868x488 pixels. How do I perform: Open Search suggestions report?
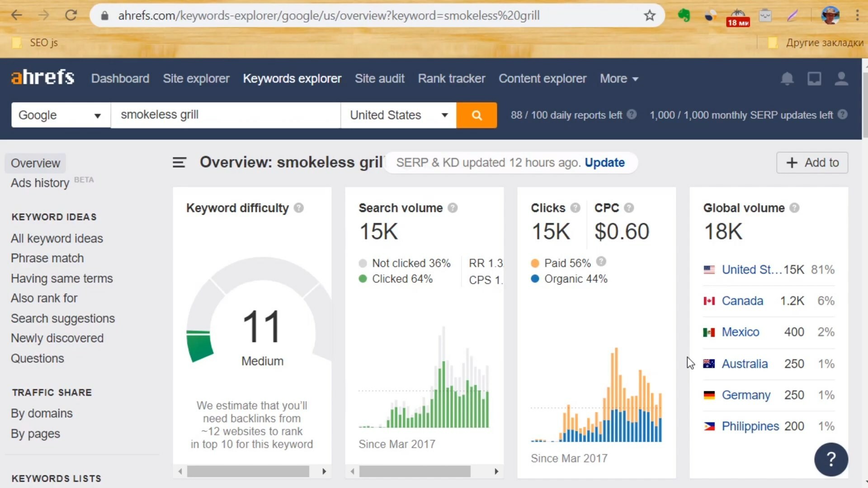point(63,319)
